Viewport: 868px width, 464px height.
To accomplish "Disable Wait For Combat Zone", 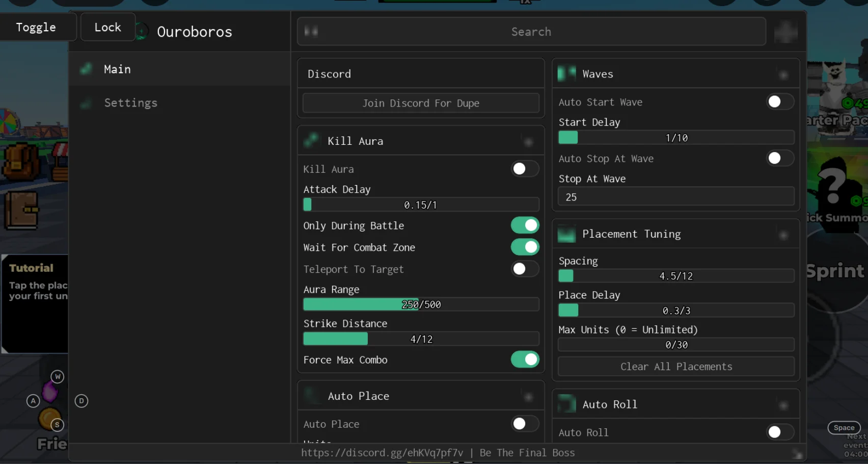I will click(x=525, y=247).
